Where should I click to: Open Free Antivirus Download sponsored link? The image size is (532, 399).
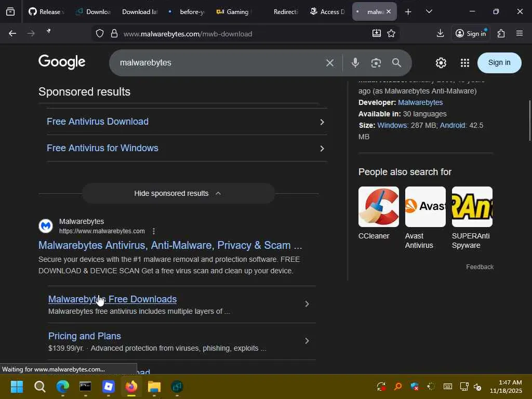(x=98, y=122)
